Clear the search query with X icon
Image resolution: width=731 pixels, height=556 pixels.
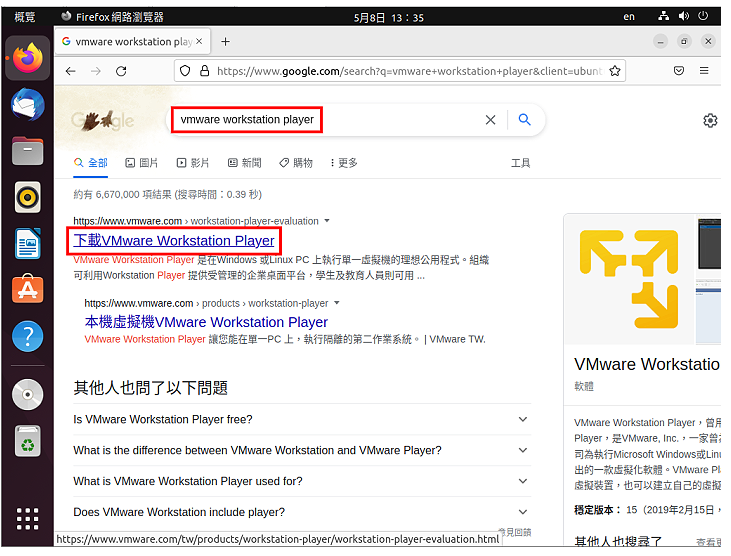point(490,120)
